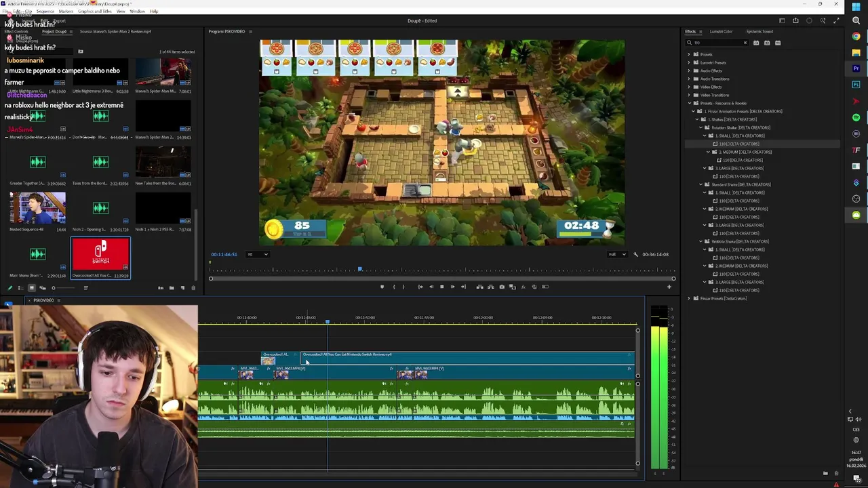Click the Extract button

coord(491,287)
